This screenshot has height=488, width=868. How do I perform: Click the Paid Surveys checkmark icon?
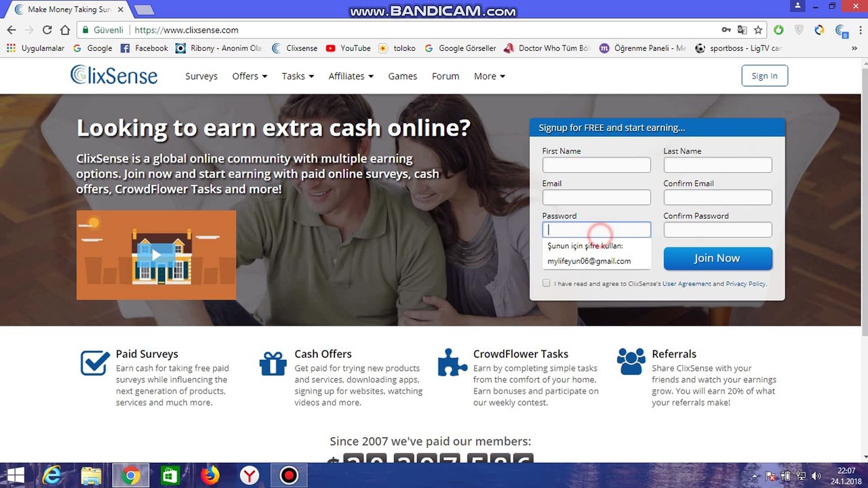coord(95,363)
